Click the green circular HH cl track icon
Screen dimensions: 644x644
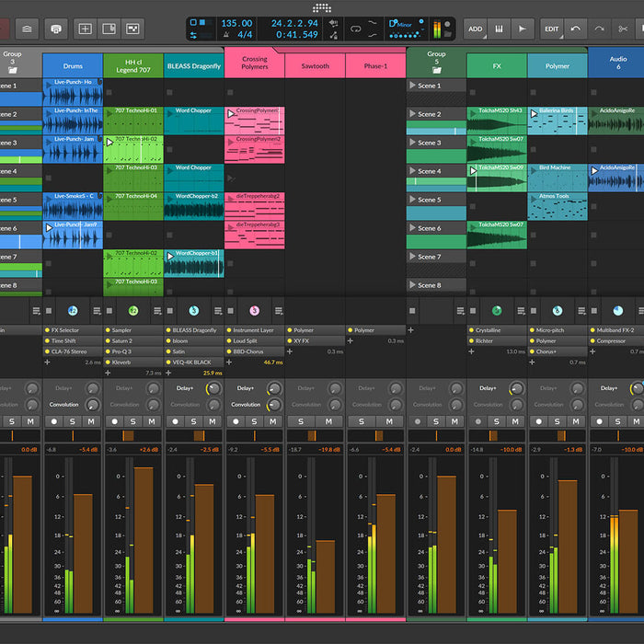(133, 311)
